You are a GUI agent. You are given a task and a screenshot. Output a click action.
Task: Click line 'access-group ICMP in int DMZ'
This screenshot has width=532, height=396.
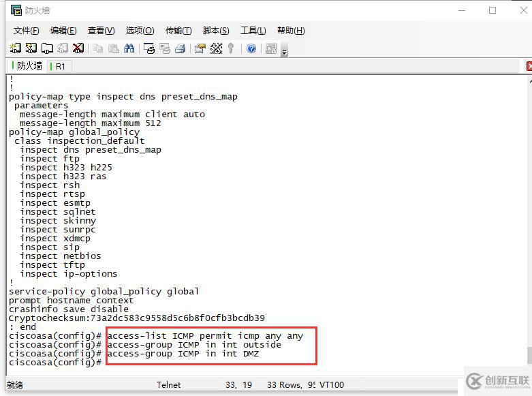pyautogui.click(x=183, y=354)
